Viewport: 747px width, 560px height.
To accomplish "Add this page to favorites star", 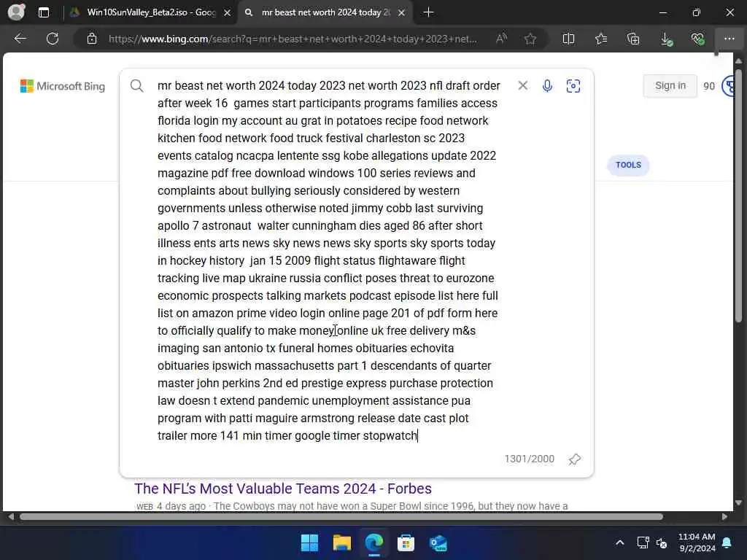I will [530, 39].
